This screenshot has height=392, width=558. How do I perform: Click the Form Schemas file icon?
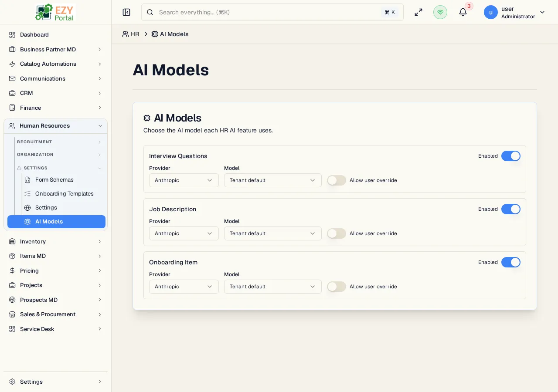pyautogui.click(x=27, y=180)
